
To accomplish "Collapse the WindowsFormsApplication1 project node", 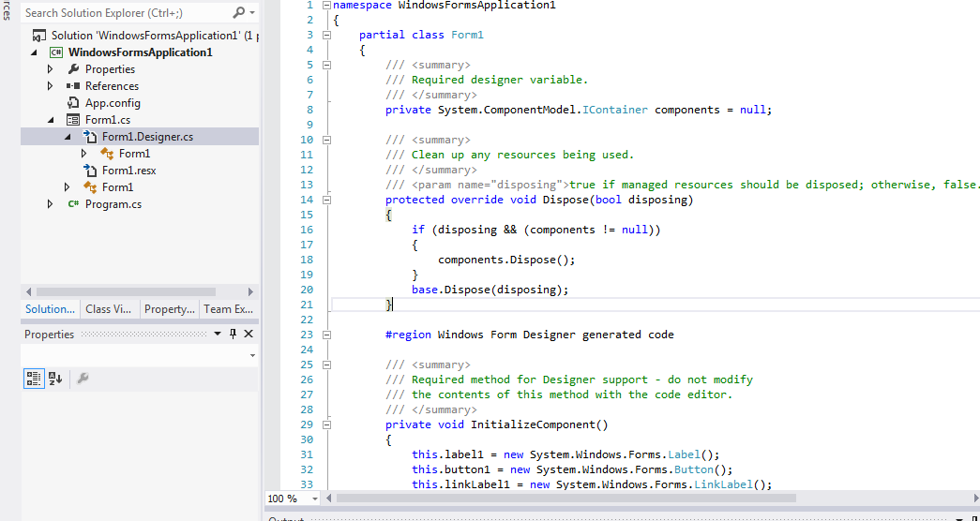I will point(34,52).
